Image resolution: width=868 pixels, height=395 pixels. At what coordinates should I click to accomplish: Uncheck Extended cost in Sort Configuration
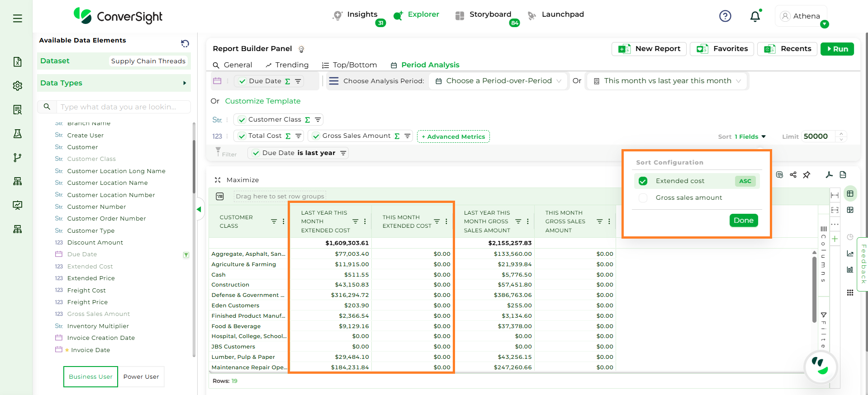(643, 181)
